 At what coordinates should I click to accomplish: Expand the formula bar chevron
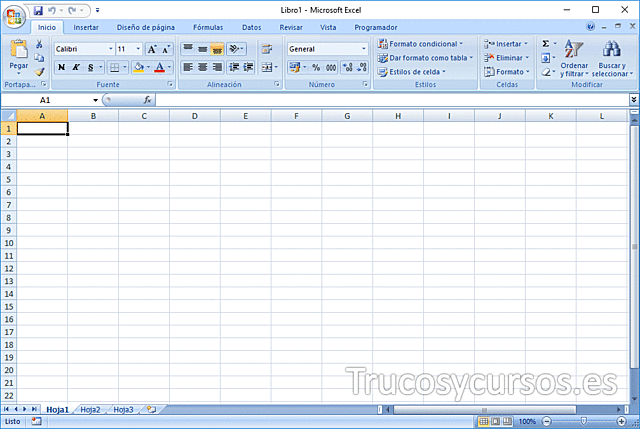coord(633,100)
